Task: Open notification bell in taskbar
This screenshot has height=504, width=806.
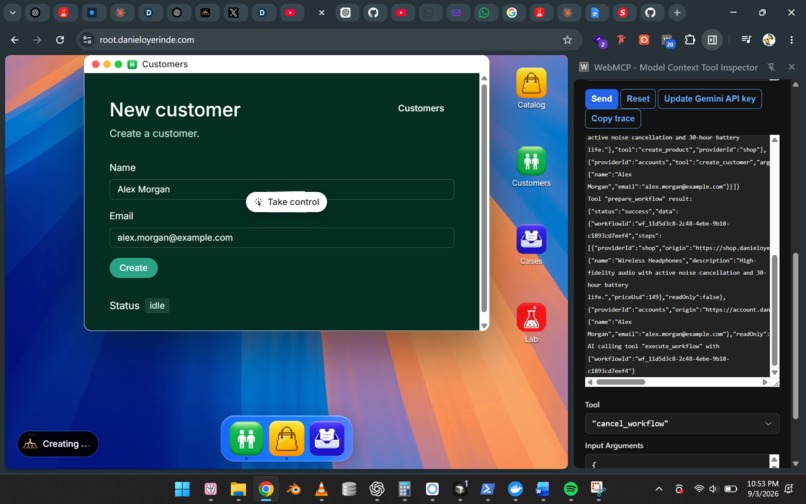Action: point(790,489)
